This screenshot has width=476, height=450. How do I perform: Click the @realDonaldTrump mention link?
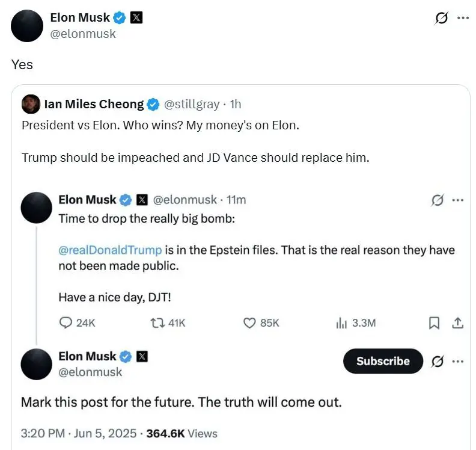pos(110,250)
